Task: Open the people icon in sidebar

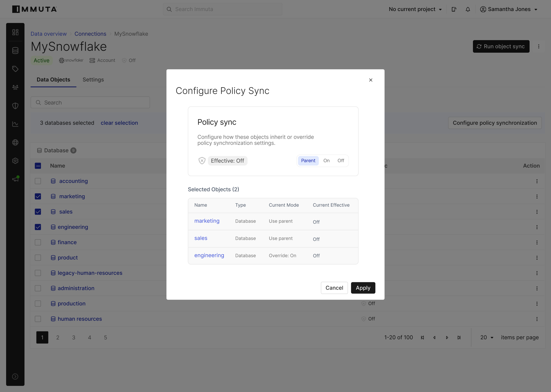Action: click(x=15, y=87)
